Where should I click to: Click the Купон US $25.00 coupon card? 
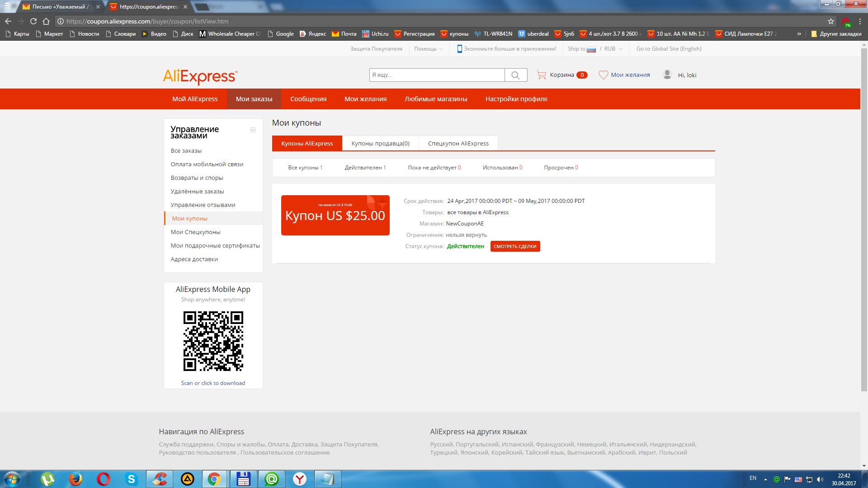click(x=335, y=215)
